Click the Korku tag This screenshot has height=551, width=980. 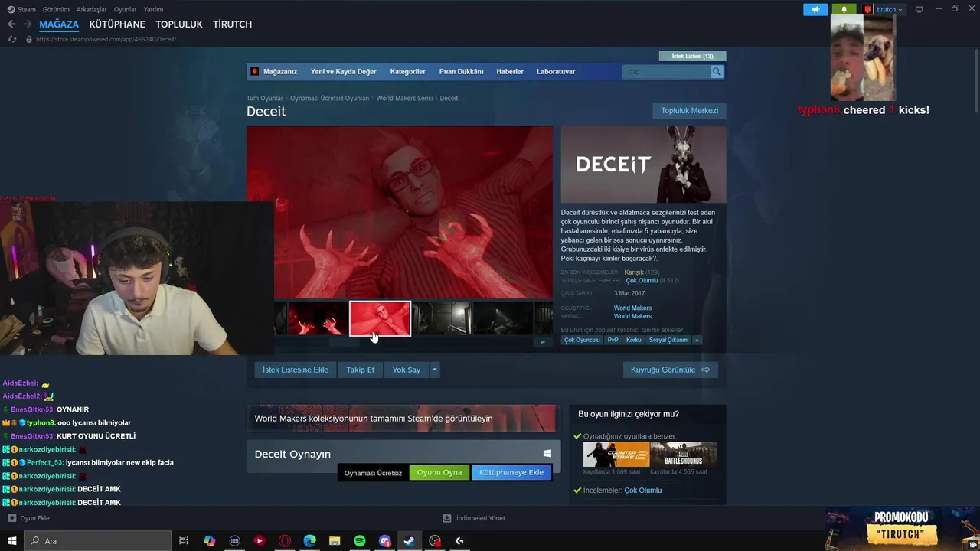tap(634, 340)
